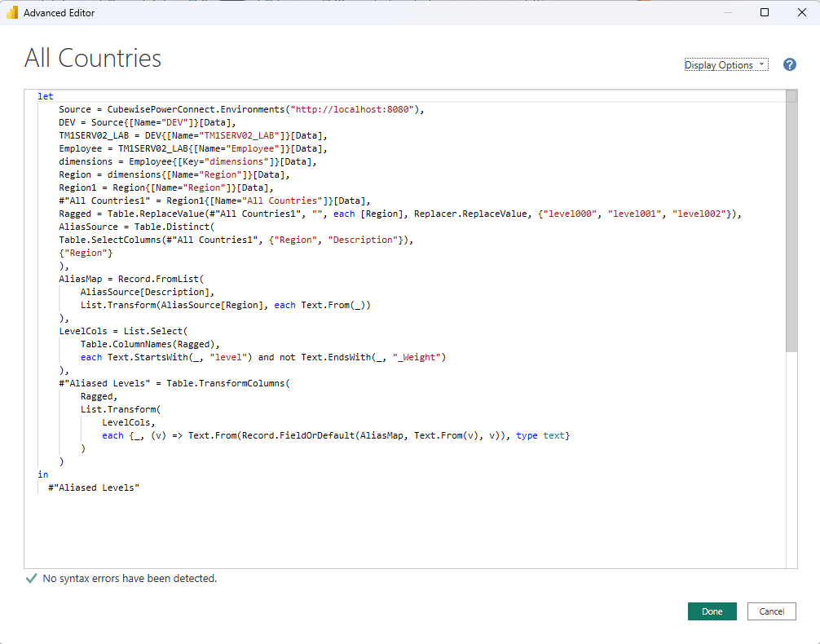Click the Power BI logo icon in title bar

point(12,12)
